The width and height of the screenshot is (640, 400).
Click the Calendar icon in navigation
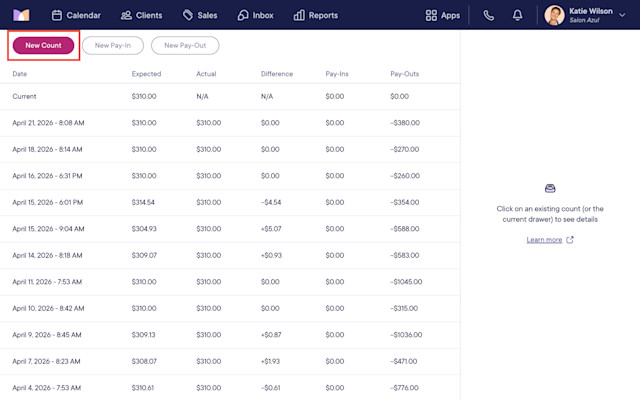point(57,16)
